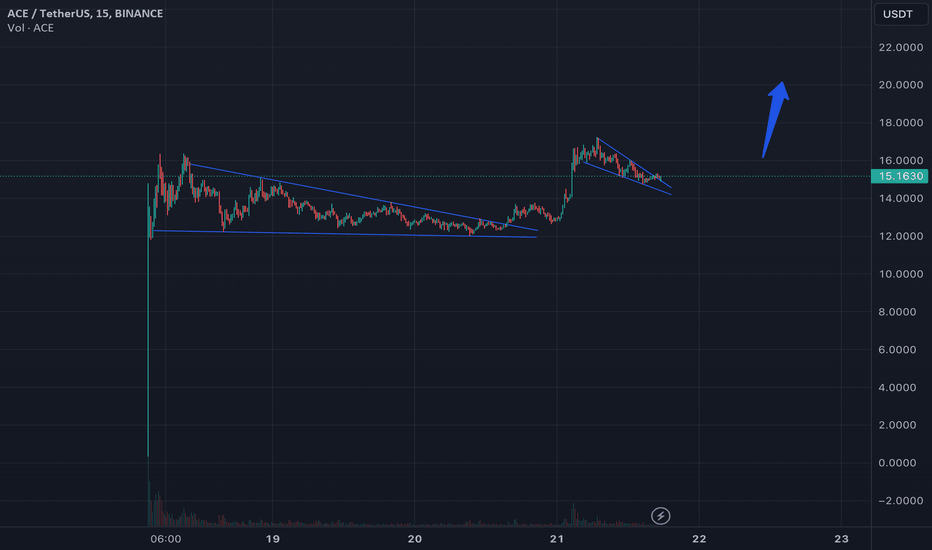Viewport: 932px width, 550px height.
Task: Click the 10.0000 price axis label
Action: pos(900,274)
